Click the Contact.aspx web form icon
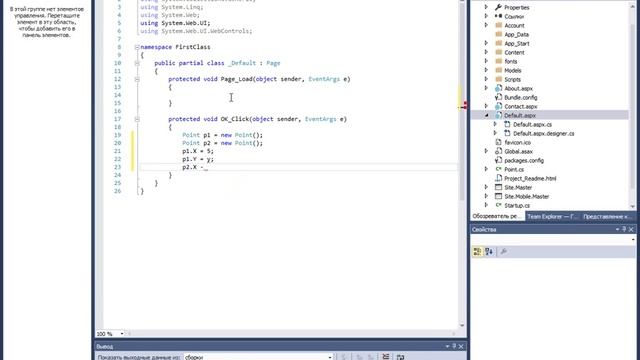 (498, 106)
